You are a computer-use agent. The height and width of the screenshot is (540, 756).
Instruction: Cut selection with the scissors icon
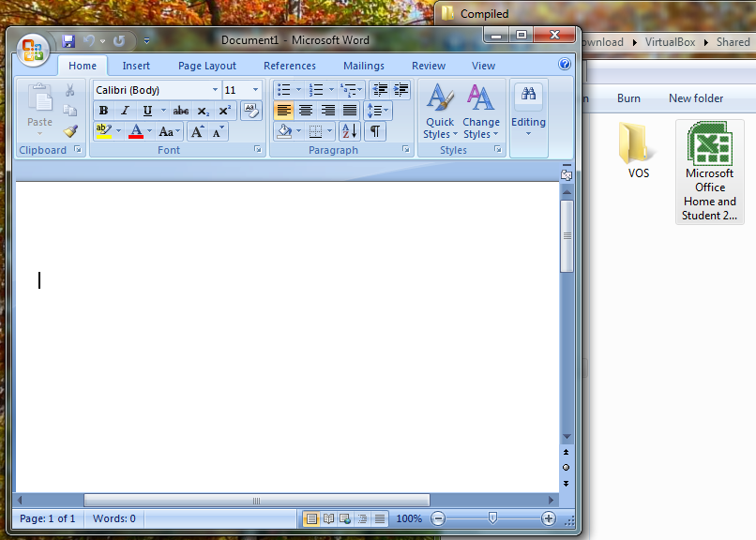70,90
